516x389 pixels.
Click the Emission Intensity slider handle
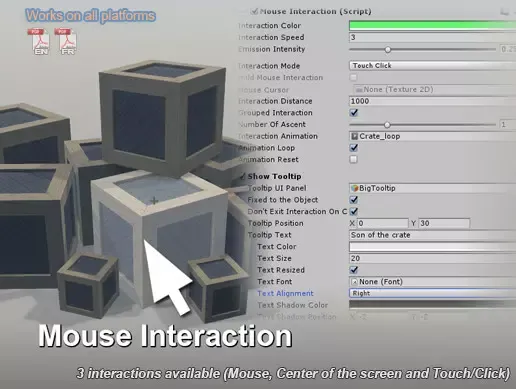click(x=387, y=50)
